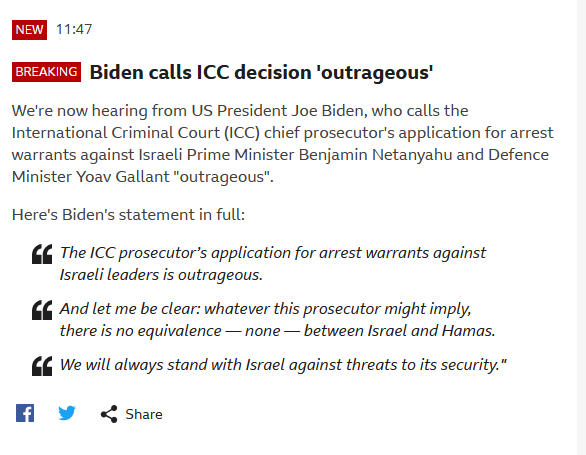Open the 11:47 timestamp
The height and width of the screenshot is (455, 586).
pos(74,30)
